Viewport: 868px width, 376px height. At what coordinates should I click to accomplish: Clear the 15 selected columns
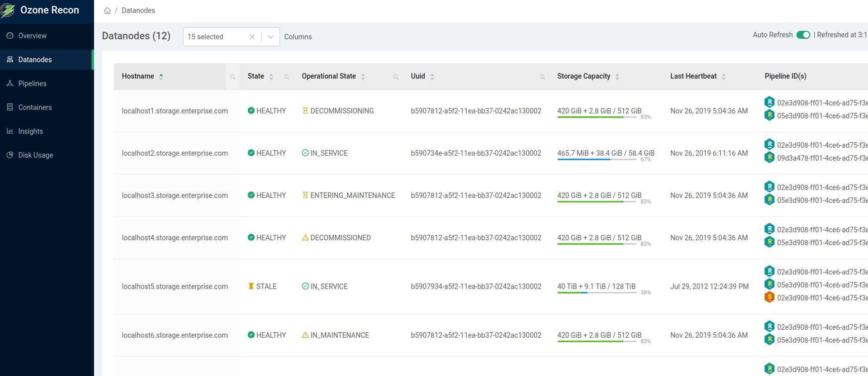point(252,37)
